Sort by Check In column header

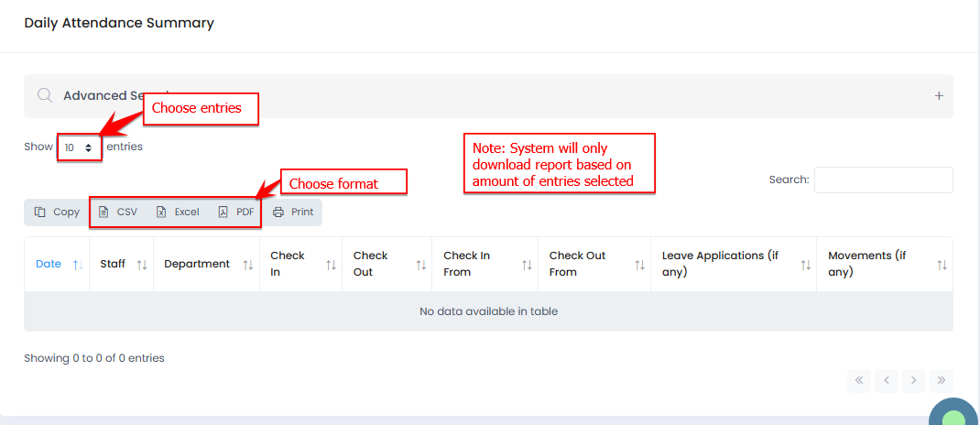(300, 264)
